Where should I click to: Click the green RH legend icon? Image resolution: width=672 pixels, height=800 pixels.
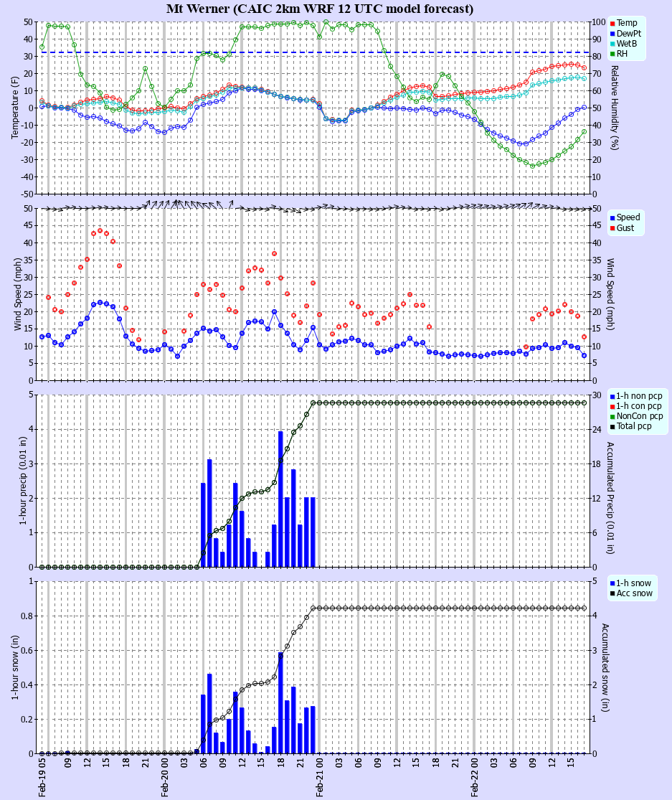(x=611, y=55)
